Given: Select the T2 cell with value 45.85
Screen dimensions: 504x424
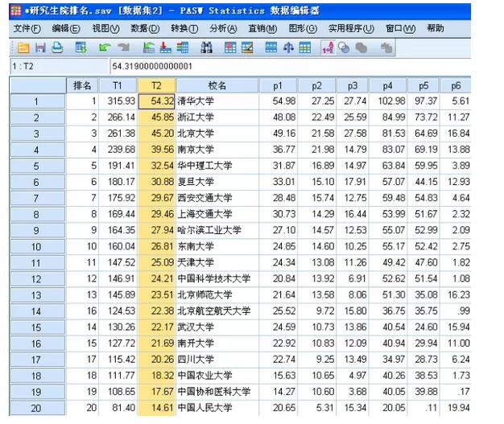Looking at the screenshot, I should (156, 117).
